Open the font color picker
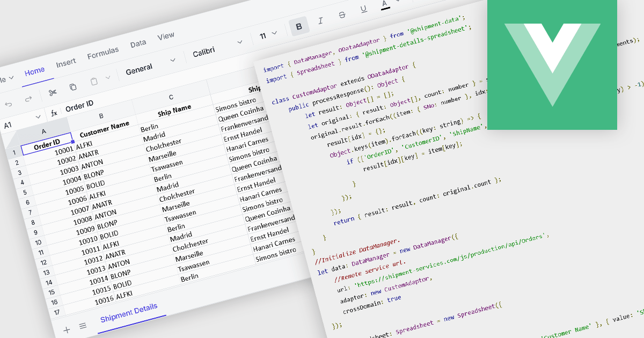Screen dimensions: 644x338 [x=385, y=4]
